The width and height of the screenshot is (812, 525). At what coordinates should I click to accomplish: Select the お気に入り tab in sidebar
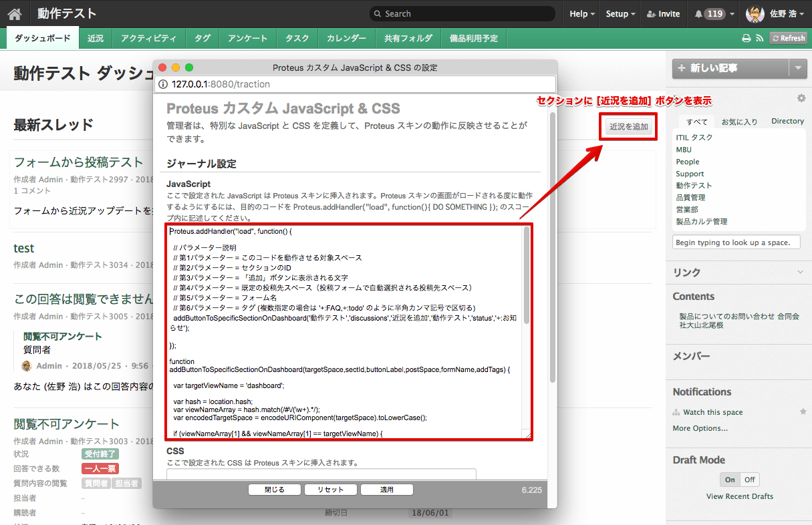pos(739,122)
